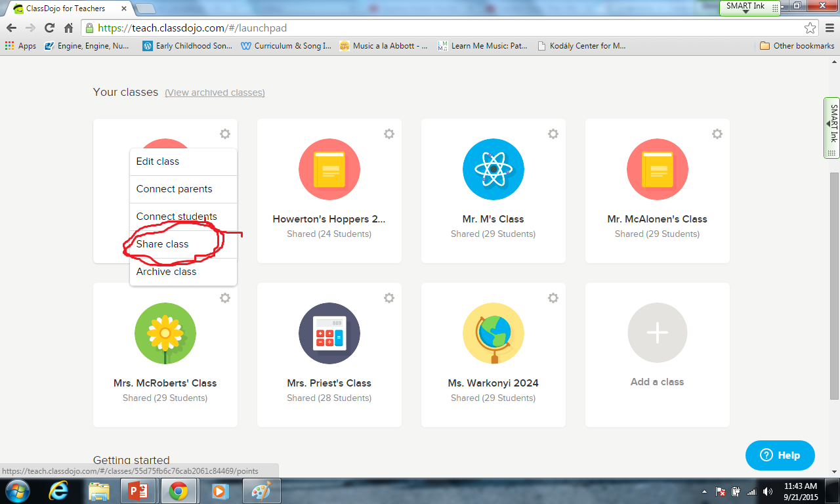This screenshot has height=504, width=840.
Task: Choose Share class in the menu
Action: [183, 244]
